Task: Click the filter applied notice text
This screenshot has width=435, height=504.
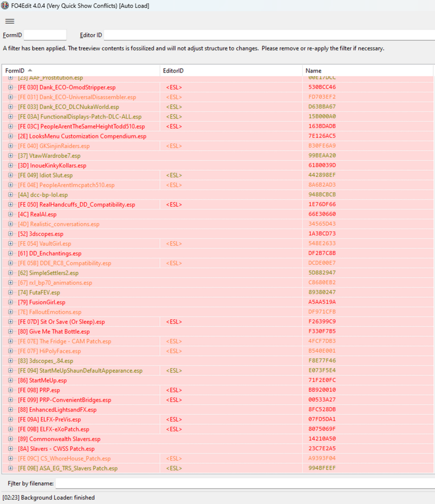Action: [x=193, y=48]
